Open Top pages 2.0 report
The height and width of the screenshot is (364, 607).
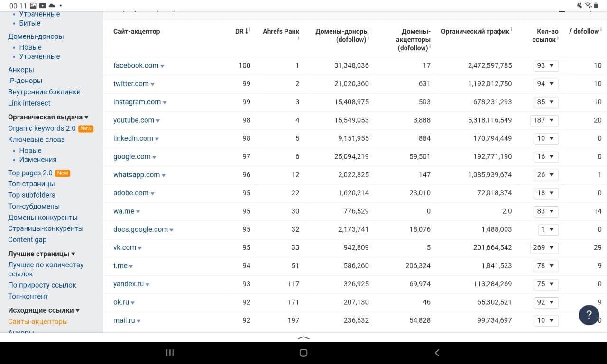[x=30, y=173]
